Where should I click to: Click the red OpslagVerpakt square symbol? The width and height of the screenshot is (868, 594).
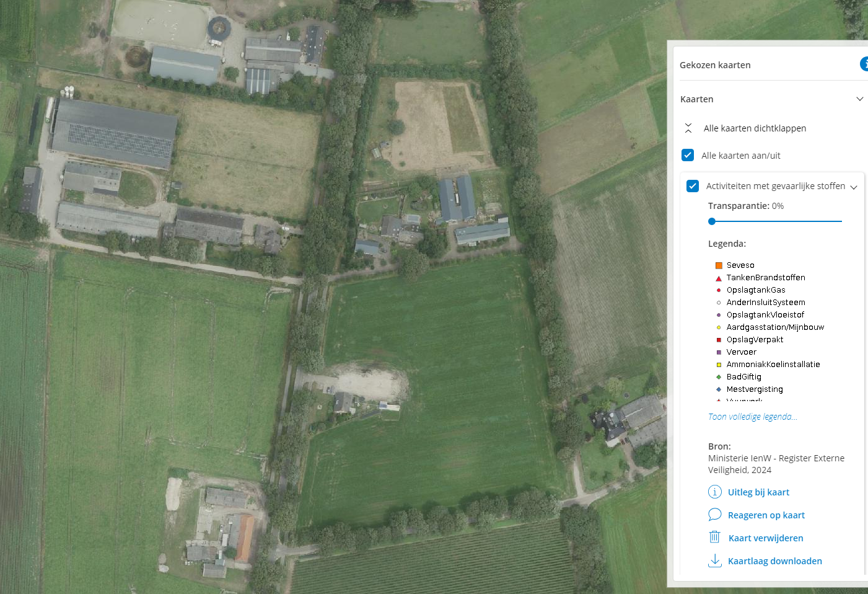(x=719, y=340)
